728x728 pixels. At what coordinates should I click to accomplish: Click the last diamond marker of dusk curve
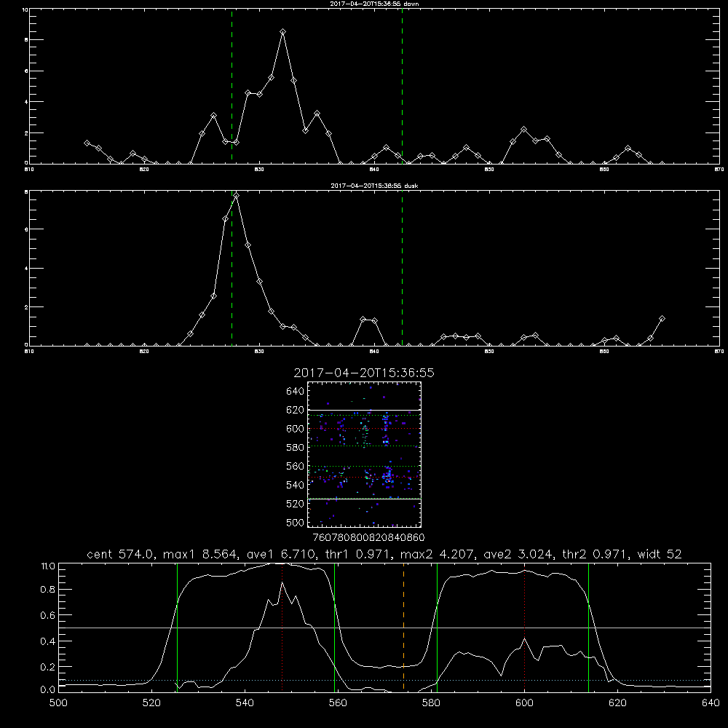(662, 319)
